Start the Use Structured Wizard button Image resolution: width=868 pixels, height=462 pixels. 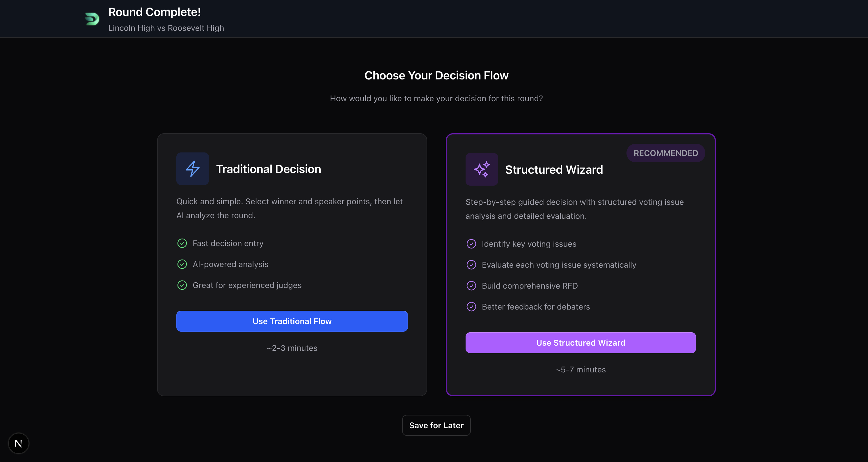point(580,343)
